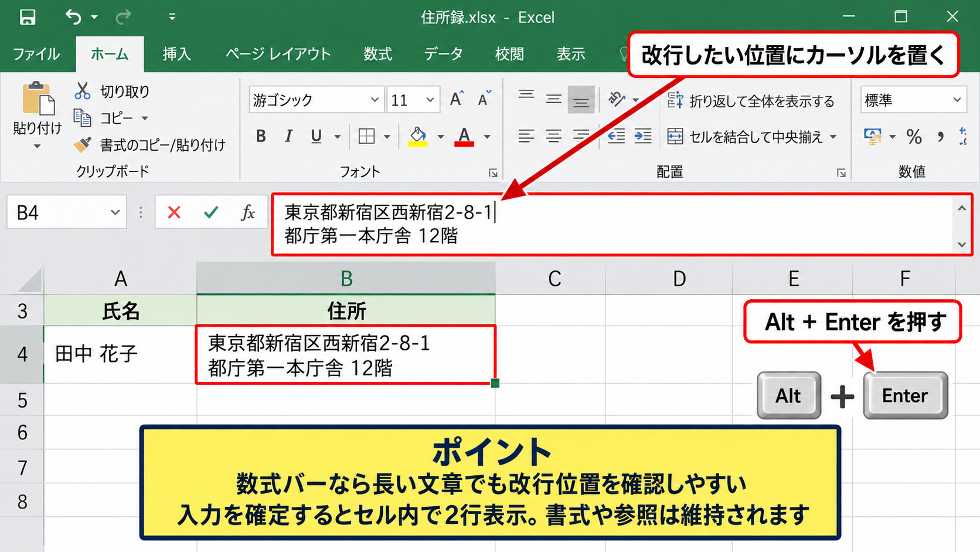Switch to the 挿入 tab
Image resolution: width=980 pixels, height=552 pixels.
tap(176, 54)
